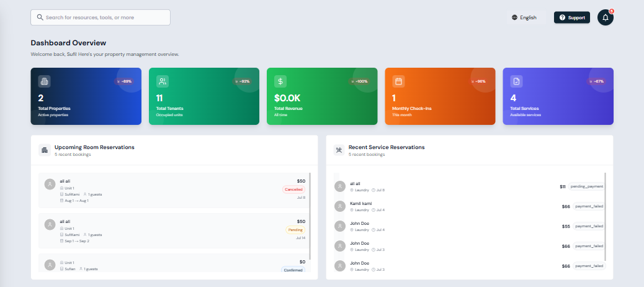Click the Total Tenants people icon
The image size is (644, 287).
(163, 81)
